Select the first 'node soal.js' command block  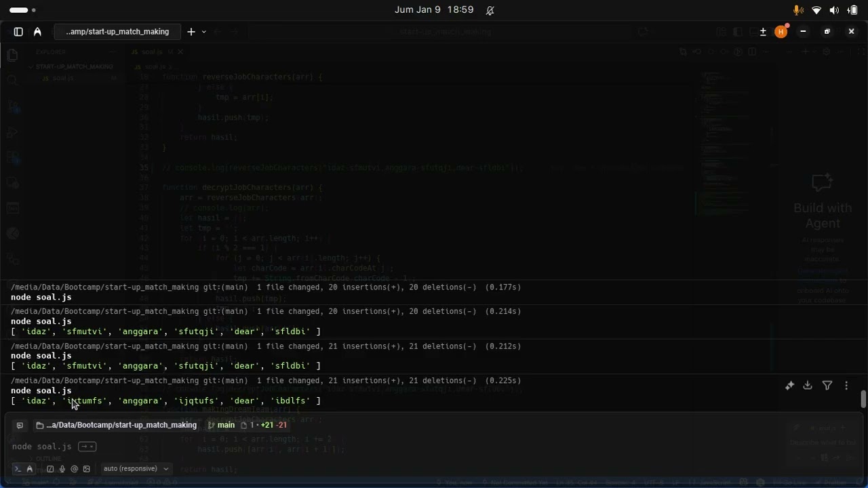point(41,298)
